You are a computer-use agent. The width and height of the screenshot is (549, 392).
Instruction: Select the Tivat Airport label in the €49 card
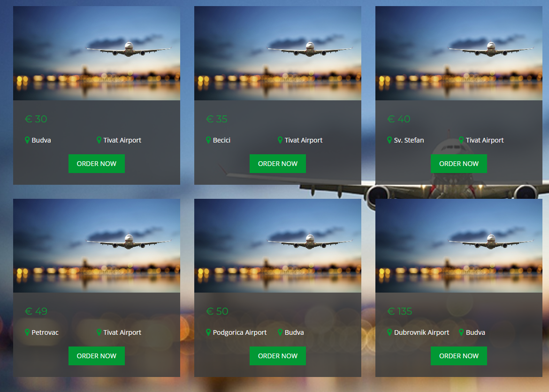tap(122, 332)
